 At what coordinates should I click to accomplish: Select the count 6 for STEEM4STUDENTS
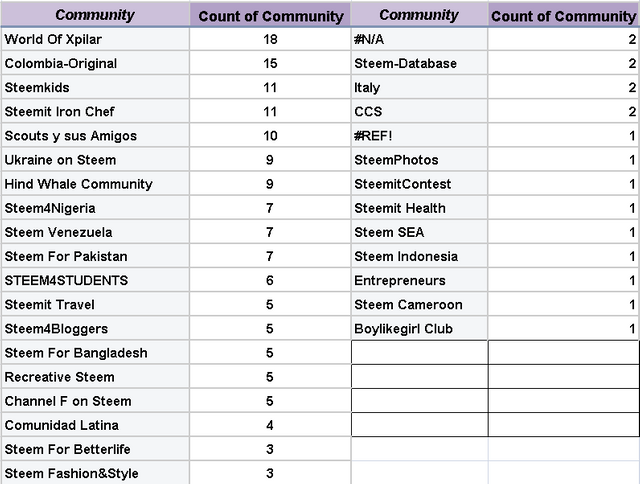point(270,280)
